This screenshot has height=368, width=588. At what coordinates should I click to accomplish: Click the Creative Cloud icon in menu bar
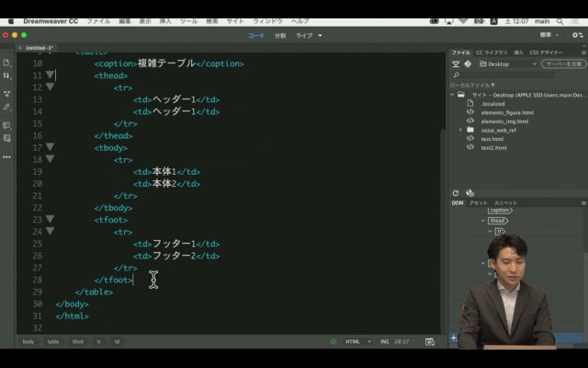click(435, 21)
